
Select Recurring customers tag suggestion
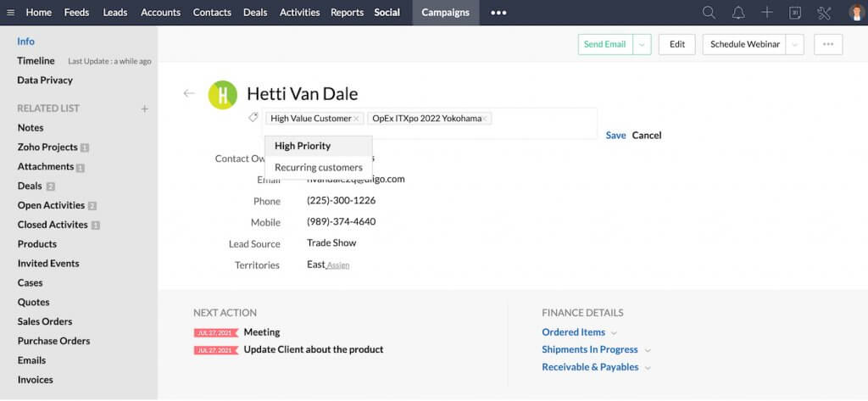point(319,167)
